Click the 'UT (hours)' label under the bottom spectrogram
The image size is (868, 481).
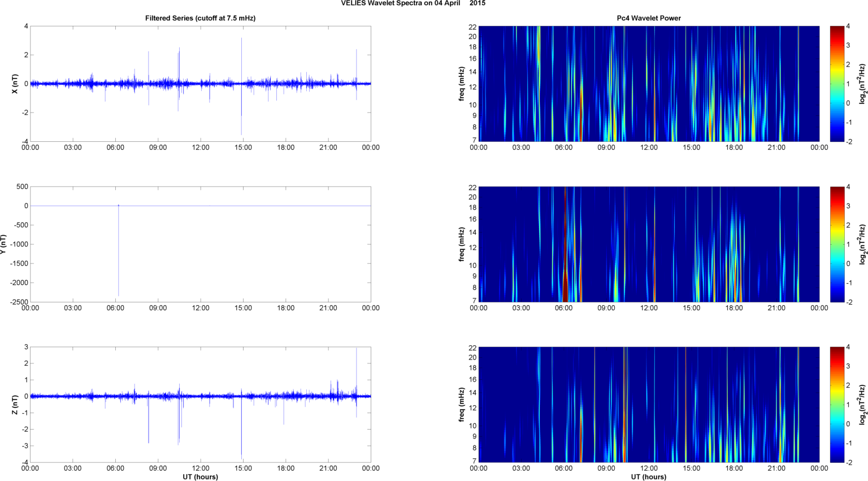click(x=648, y=477)
